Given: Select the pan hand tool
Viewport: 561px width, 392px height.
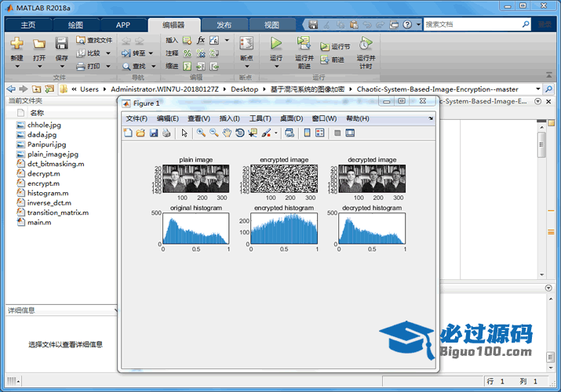Looking at the screenshot, I should (227, 133).
